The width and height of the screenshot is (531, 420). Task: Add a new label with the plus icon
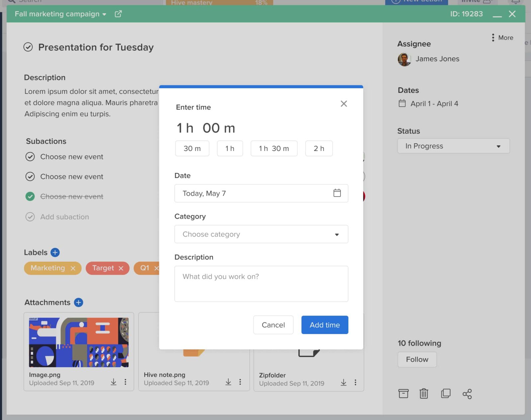pyautogui.click(x=54, y=252)
